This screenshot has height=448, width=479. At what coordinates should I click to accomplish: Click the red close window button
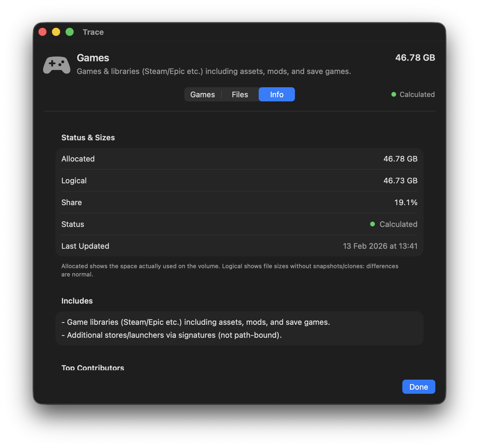pos(43,32)
